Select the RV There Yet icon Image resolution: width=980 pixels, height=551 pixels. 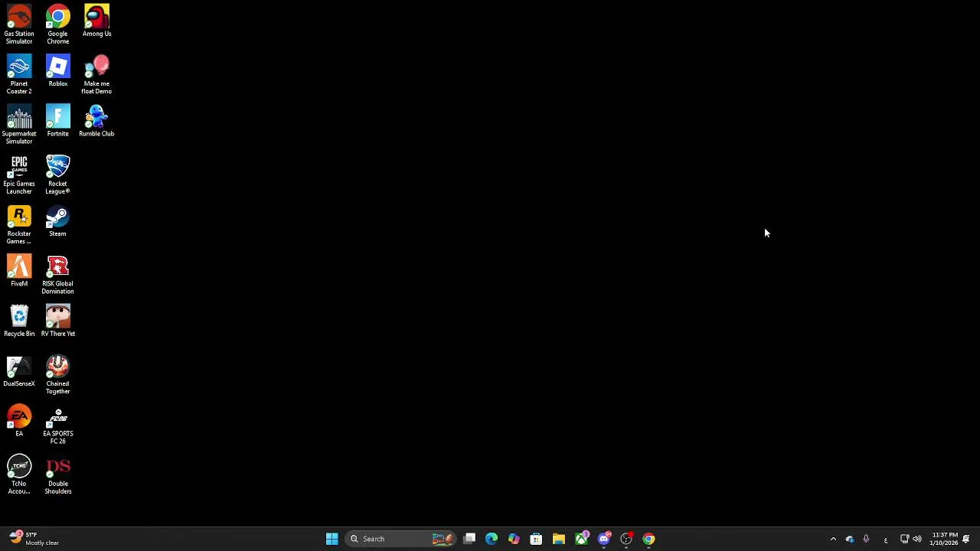tap(57, 321)
